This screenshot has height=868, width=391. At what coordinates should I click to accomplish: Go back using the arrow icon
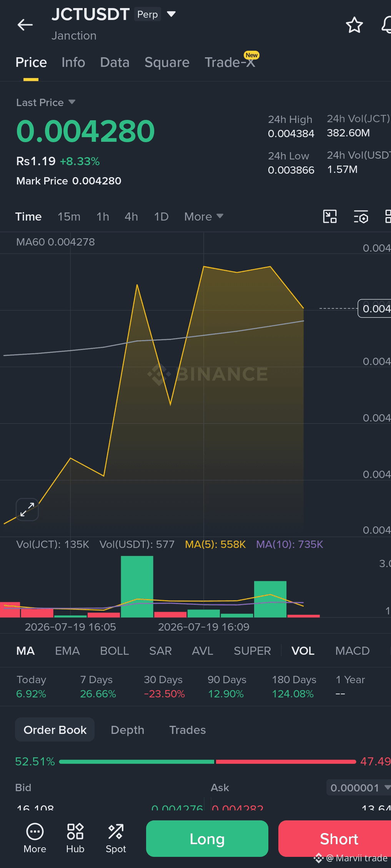pos(25,25)
